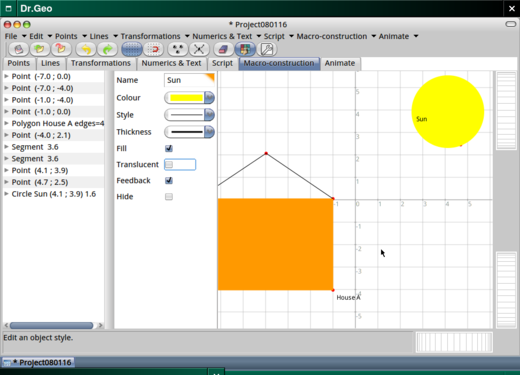Viewport: 520px width, 375px height.
Task: Select the eraser tool
Action: (x=223, y=49)
